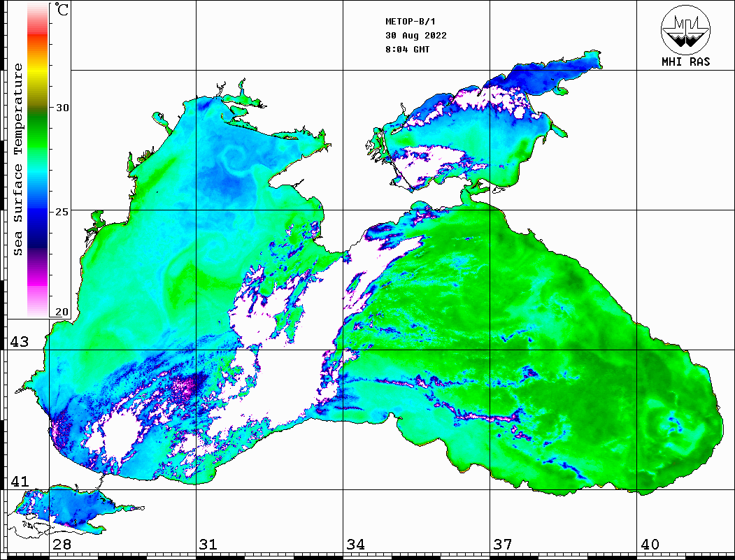The height and width of the screenshot is (560, 735).
Task: Click the 20 value on temperature scale
Action: (62, 312)
